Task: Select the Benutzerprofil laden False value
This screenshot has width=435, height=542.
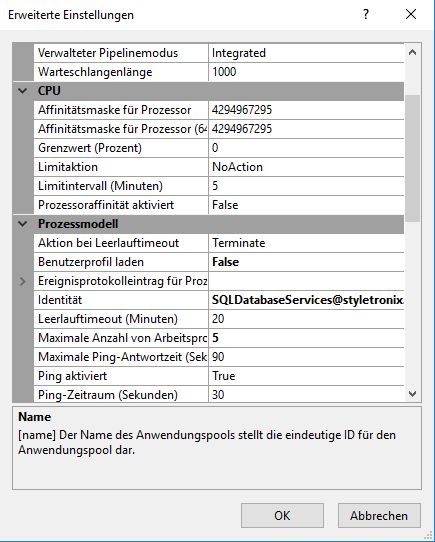Action: pyautogui.click(x=306, y=262)
